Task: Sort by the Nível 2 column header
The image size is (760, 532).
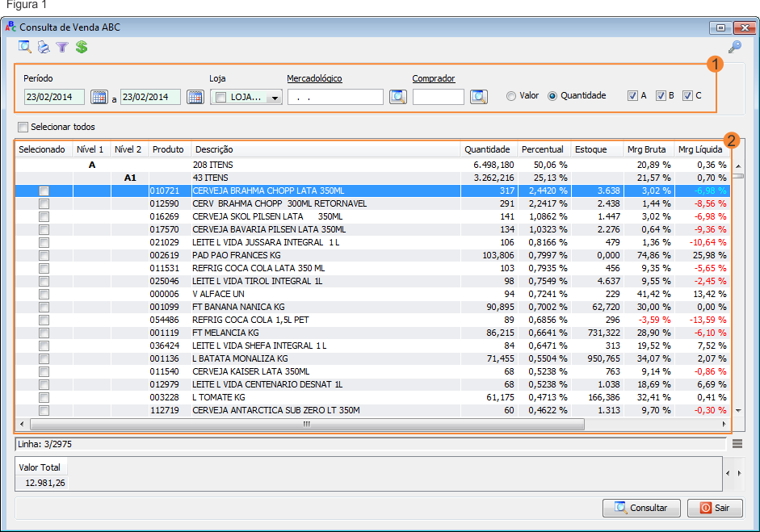Action: pos(129,149)
